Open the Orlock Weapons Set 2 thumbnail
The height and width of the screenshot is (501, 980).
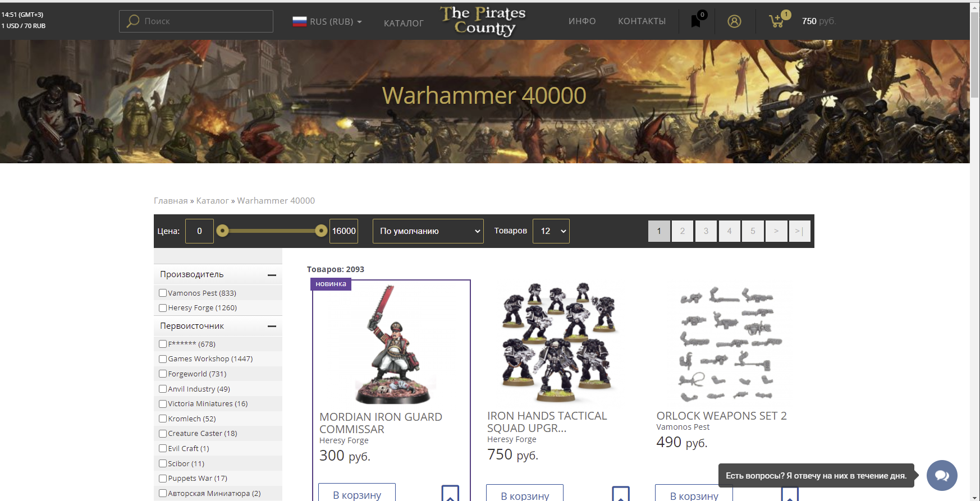(x=727, y=344)
